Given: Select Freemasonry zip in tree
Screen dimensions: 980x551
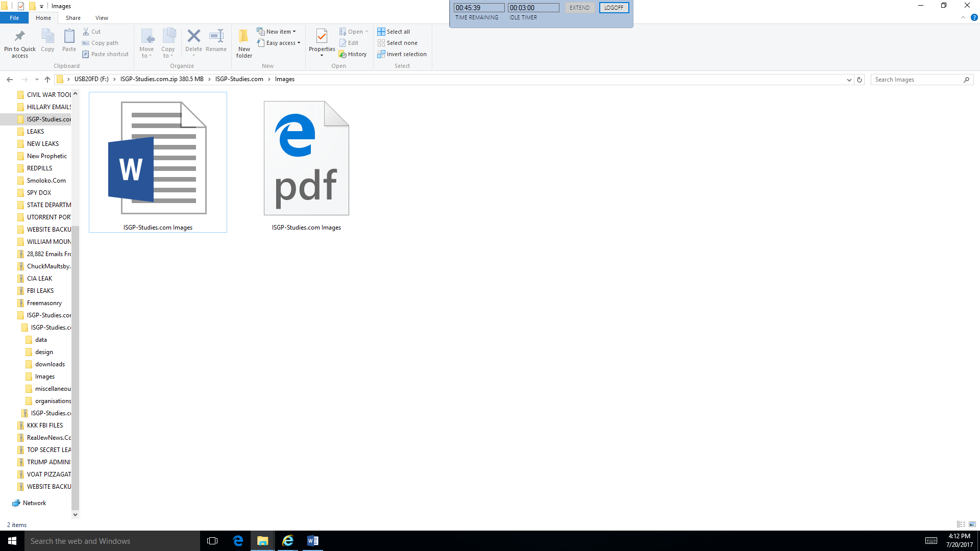Looking at the screenshot, I should click(39, 303).
